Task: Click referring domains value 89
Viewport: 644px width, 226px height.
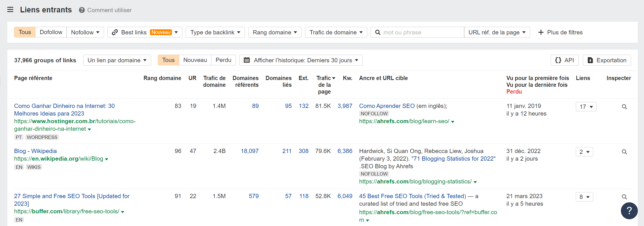Action: click(x=255, y=106)
